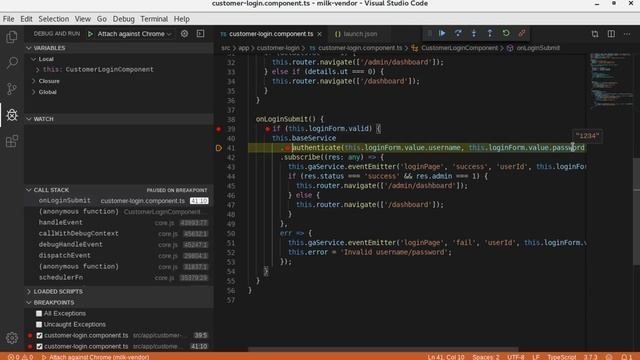Select the onLoginSubmit call stack frame

tap(119, 201)
